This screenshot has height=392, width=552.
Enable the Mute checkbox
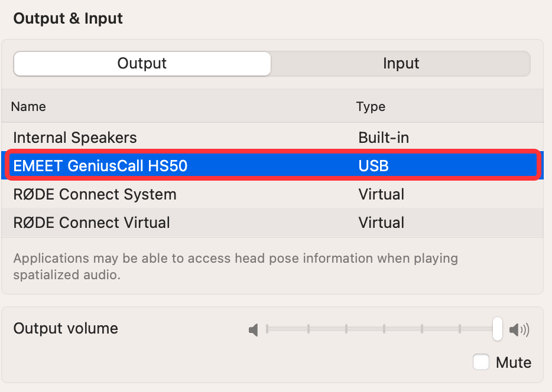pyautogui.click(x=481, y=362)
